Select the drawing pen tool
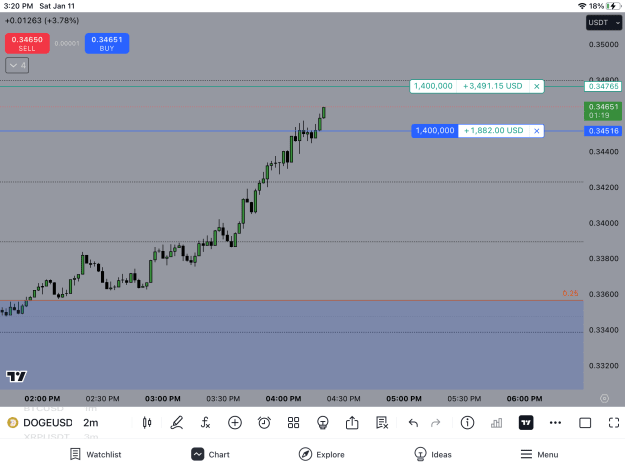This screenshot has height=469, width=625. click(177, 423)
